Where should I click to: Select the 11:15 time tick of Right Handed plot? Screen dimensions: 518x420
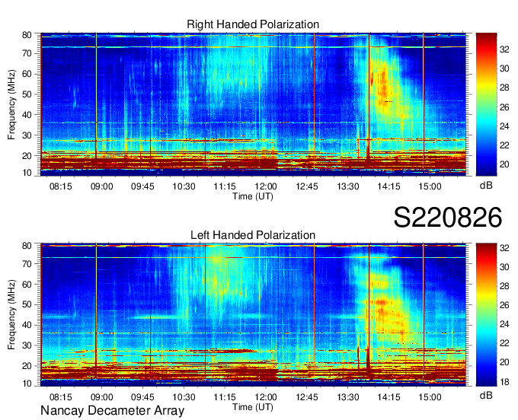pyautogui.click(x=225, y=186)
